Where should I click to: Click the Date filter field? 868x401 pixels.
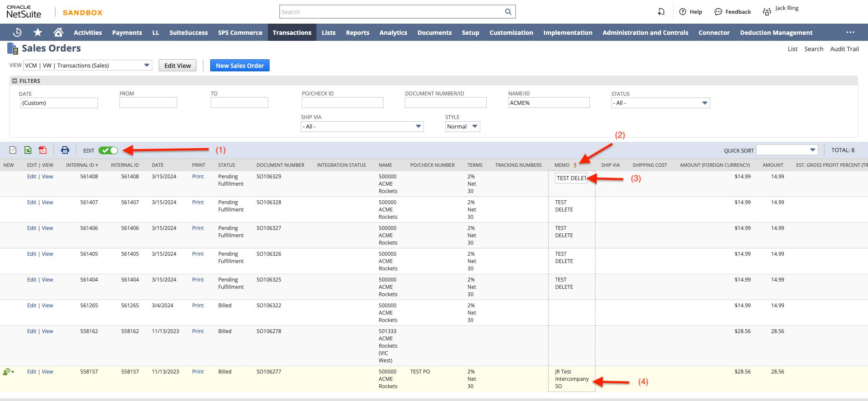[x=59, y=103]
